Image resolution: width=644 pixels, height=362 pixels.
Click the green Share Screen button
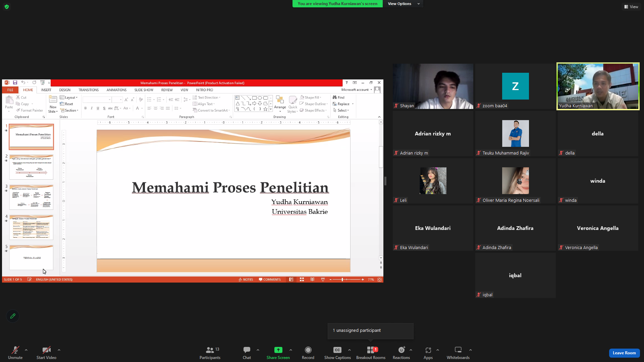click(278, 353)
